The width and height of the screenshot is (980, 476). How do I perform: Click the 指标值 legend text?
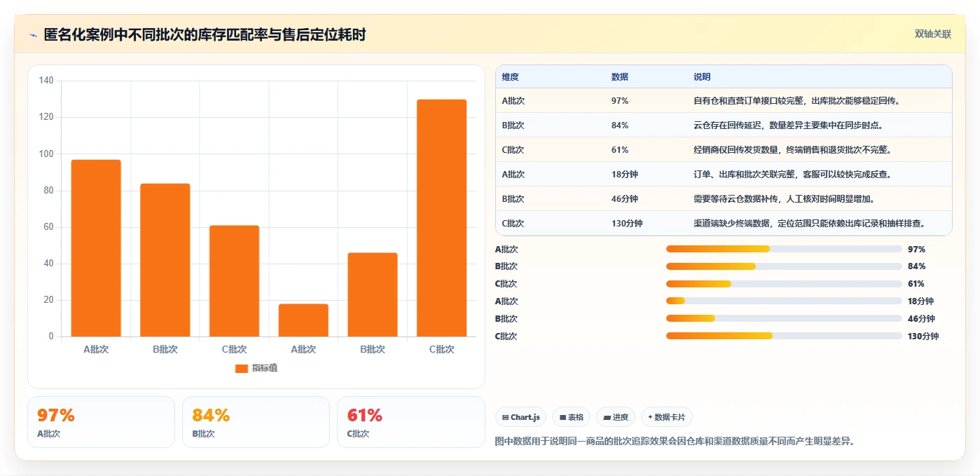(x=265, y=368)
